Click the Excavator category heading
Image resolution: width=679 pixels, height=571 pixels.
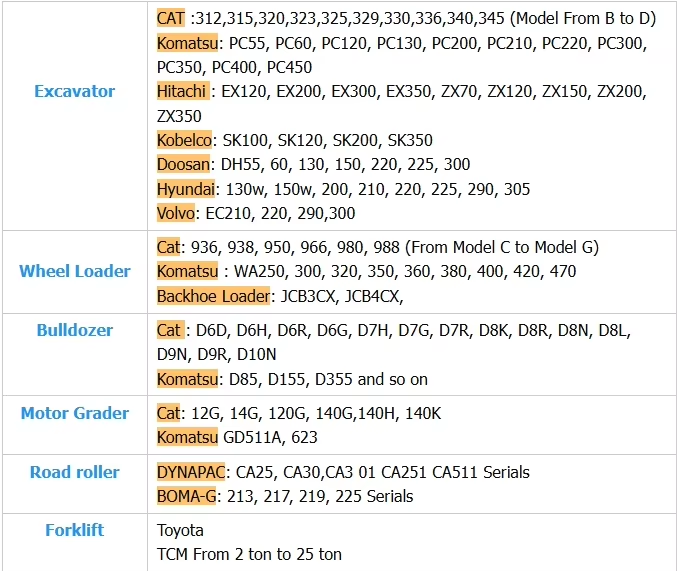click(x=74, y=91)
